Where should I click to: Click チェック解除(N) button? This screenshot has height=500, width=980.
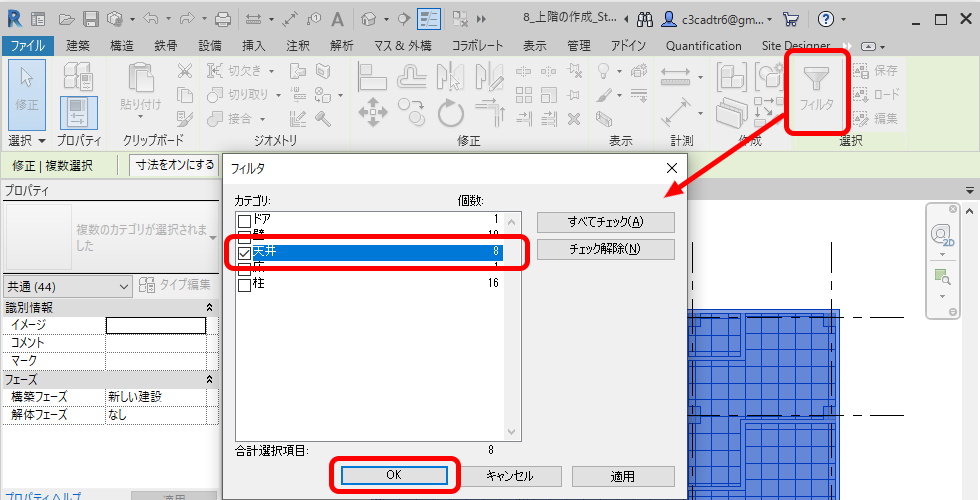pyautogui.click(x=606, y=249)
